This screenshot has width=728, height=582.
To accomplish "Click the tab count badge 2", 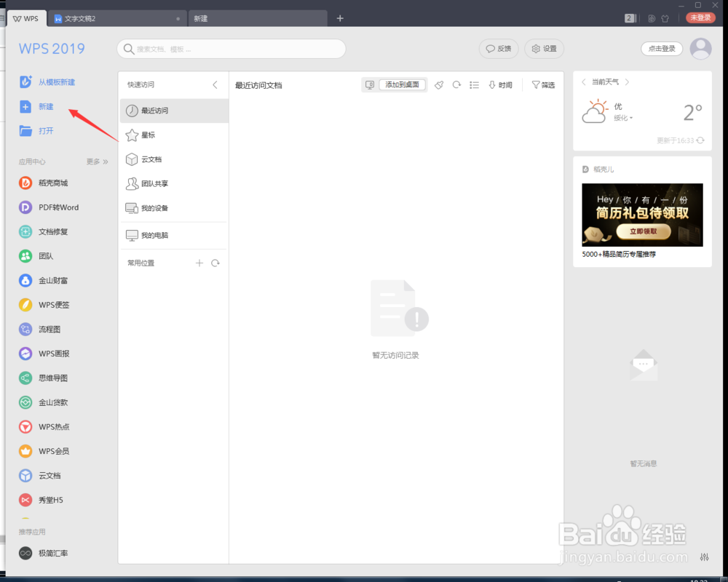I will coord(630,19).
